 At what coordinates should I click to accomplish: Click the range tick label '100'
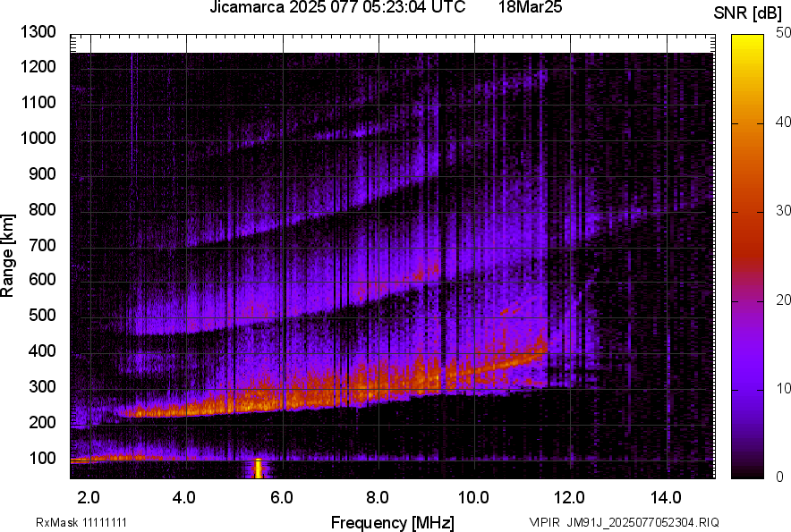pyautogui.click(x=42, y=459)
